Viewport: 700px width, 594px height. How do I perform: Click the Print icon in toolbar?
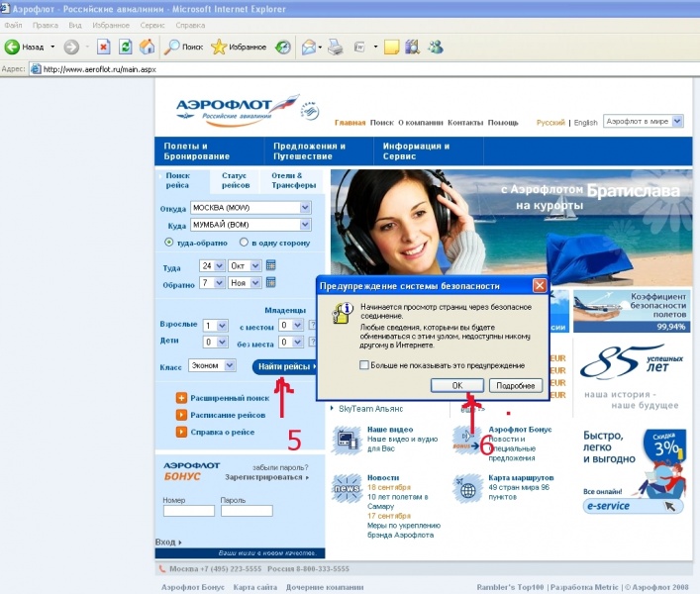pos(336,47)
